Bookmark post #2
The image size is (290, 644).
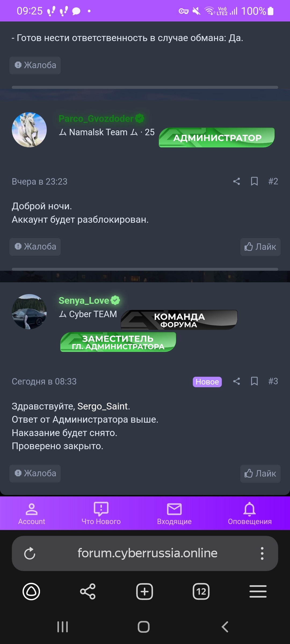click(x=254, y=181)
